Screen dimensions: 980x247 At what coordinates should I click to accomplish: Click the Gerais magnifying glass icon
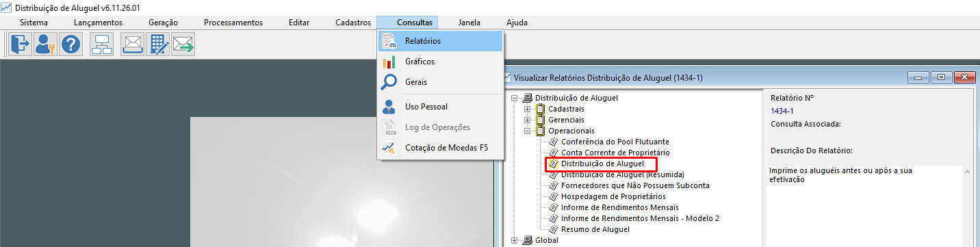[389, 82]
